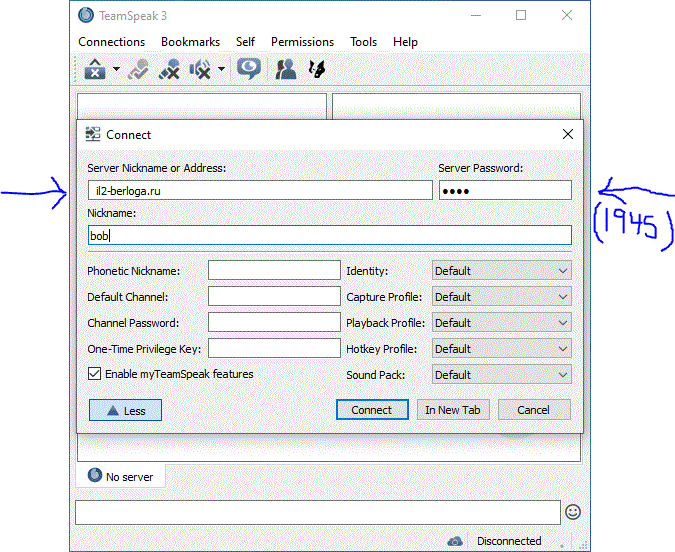Focus the Server Nickname or Address field
675x552 pixels.
[x=260, y=190]
